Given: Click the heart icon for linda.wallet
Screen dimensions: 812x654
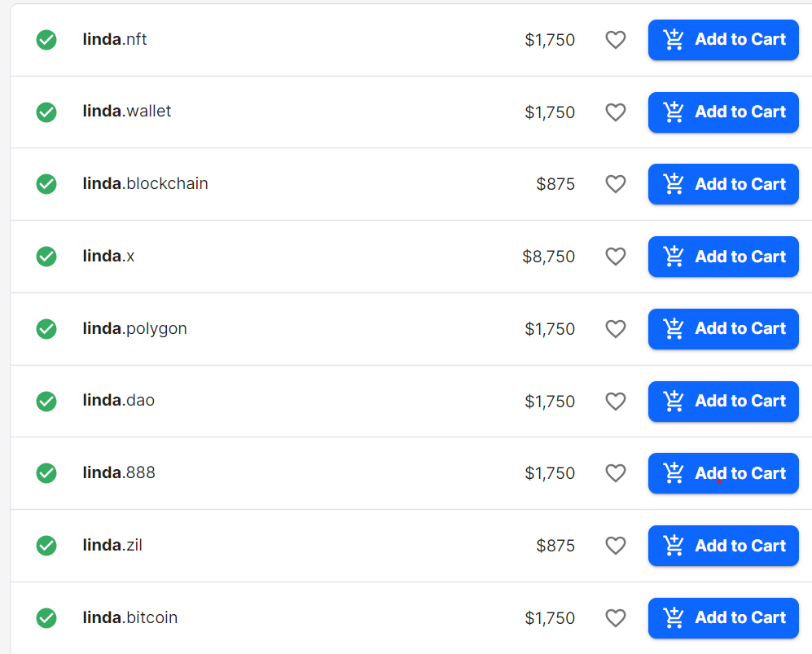Looking at the screenshot, I should [616, 112].
